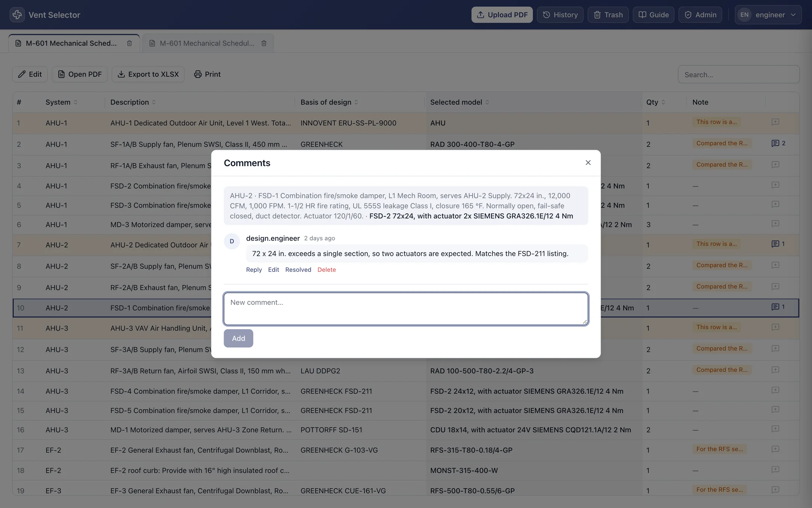Open the Admin page

700,15
